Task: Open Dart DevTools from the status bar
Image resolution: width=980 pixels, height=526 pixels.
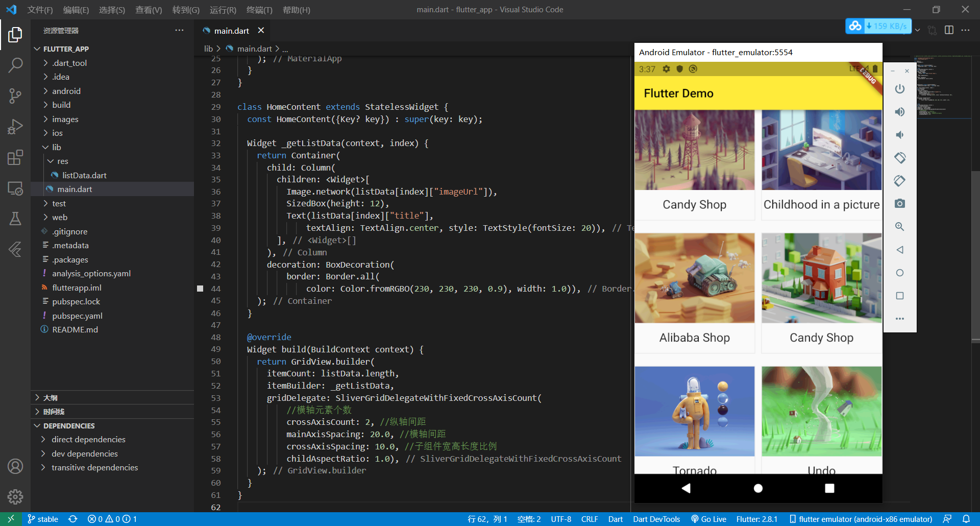Action: (x=656, y=519)
